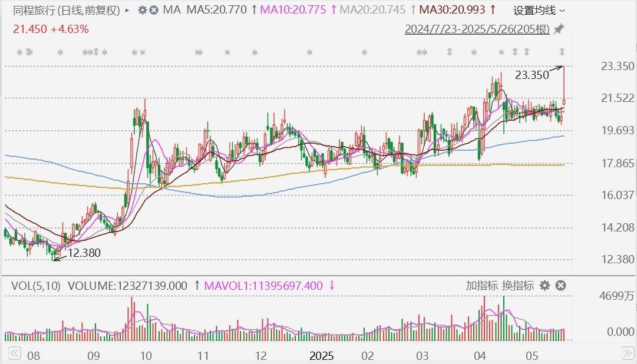Image resolution: width=637 pixels, height=364 pixels.
Task: Click the MAVOL1 volume average label
Action: (x=264, y=286)
